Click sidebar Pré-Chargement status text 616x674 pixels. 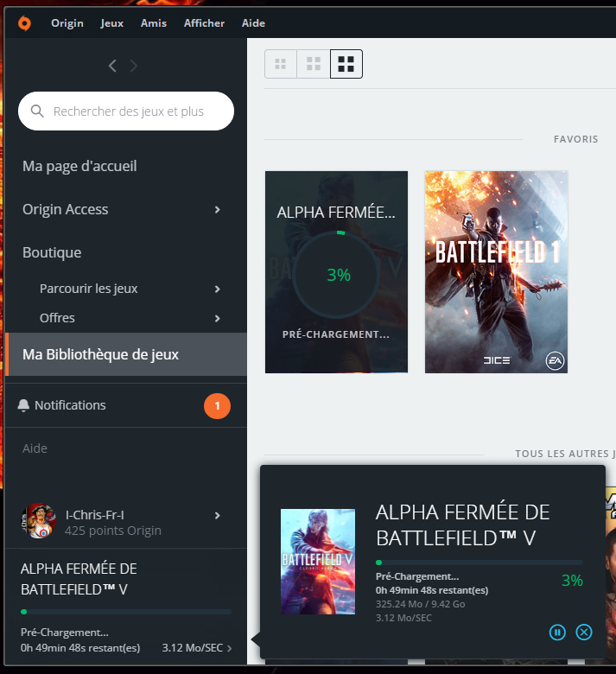coord(65,633)
